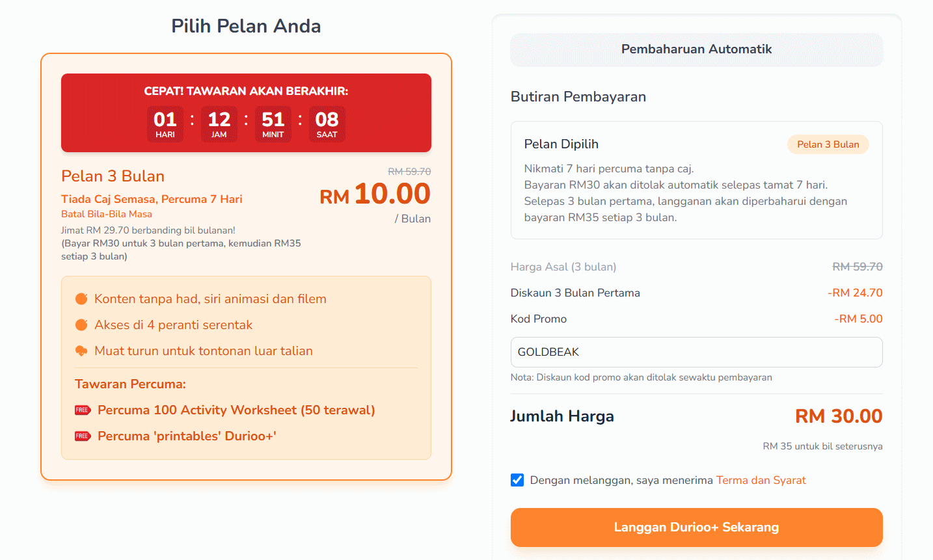Image resolution: width=933 pixels, height=560 pixels.
Task: Select the Pembaharuan Automatik tab
Action: (x=696, y=49)
